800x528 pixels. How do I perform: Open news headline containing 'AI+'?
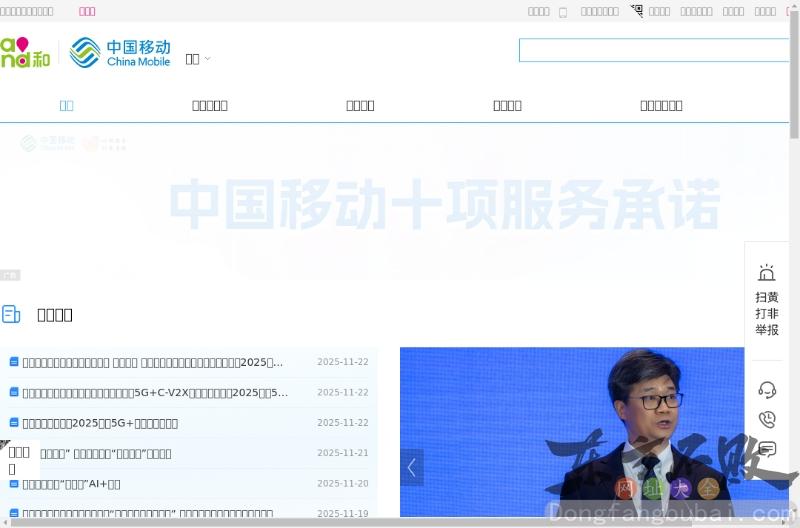tap(71, 484)
